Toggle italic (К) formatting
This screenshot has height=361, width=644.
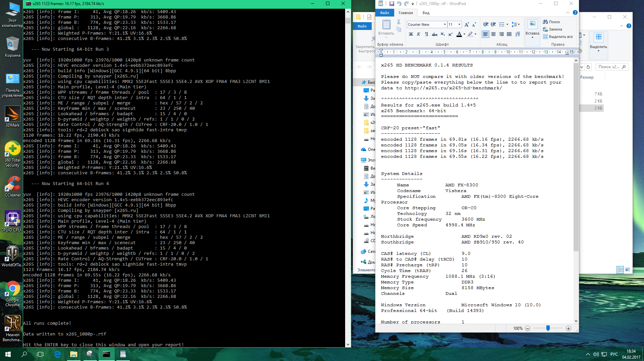[x=419, y=34]
